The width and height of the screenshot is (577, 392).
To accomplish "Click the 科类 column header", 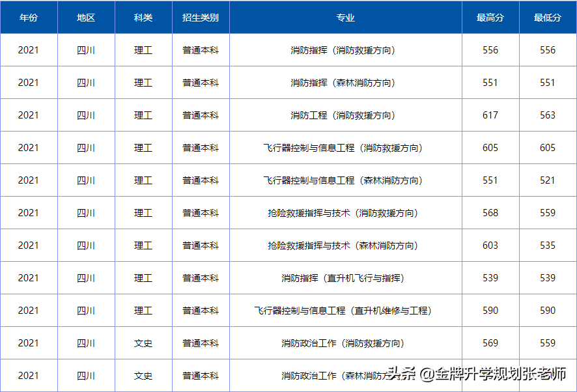I will [x=143, y=18].
